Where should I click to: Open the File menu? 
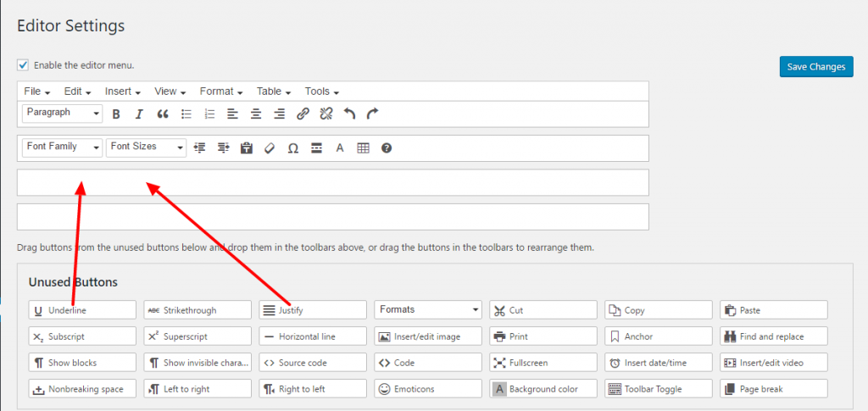click(37, 92)
